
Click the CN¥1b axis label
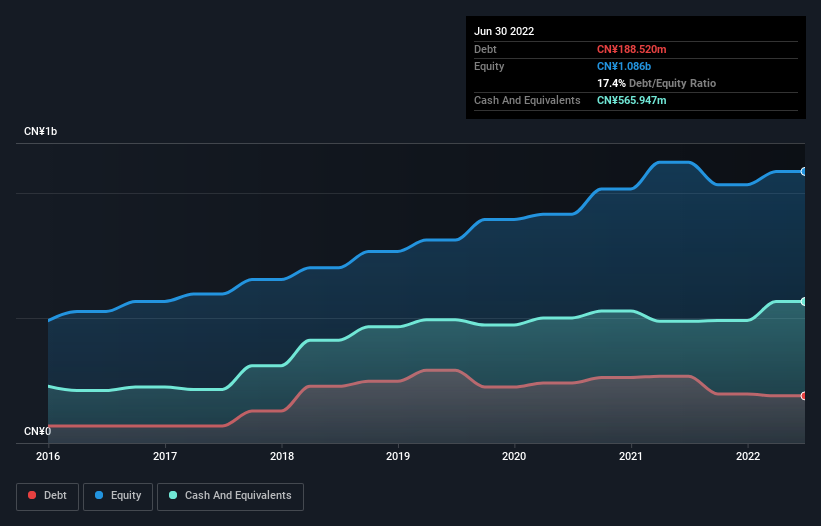pyautogui.click(x=40, y=131)
